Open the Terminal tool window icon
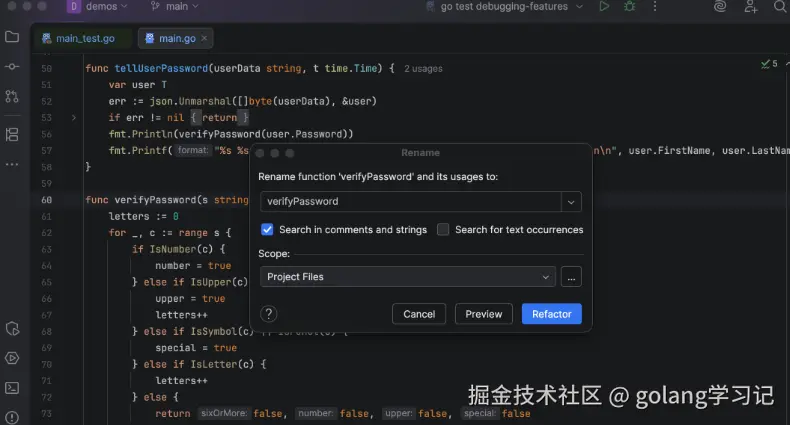This screenshot has height=425, width=790. (x=12, y=388)
